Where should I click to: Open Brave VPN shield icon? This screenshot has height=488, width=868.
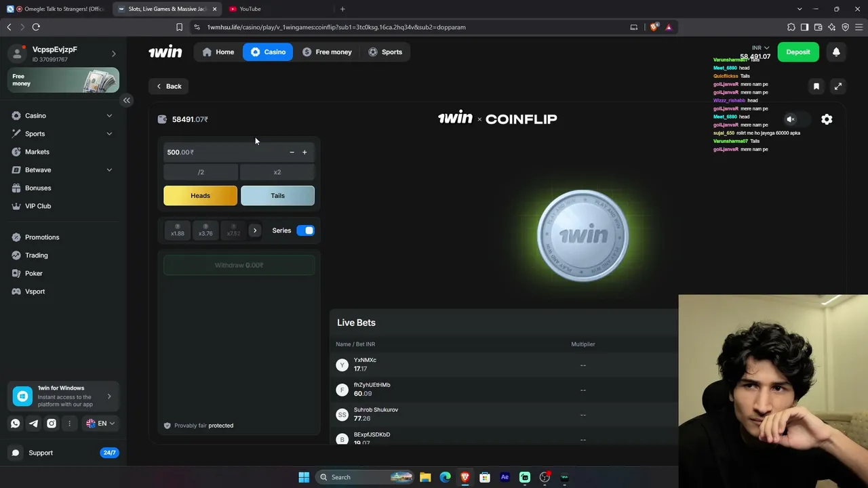point(845,27)
